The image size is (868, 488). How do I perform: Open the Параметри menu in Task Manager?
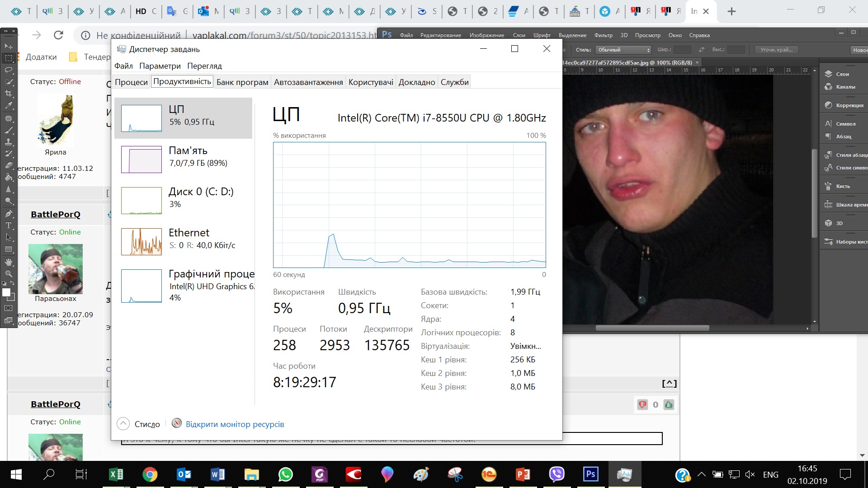click(x=160, y=66)
